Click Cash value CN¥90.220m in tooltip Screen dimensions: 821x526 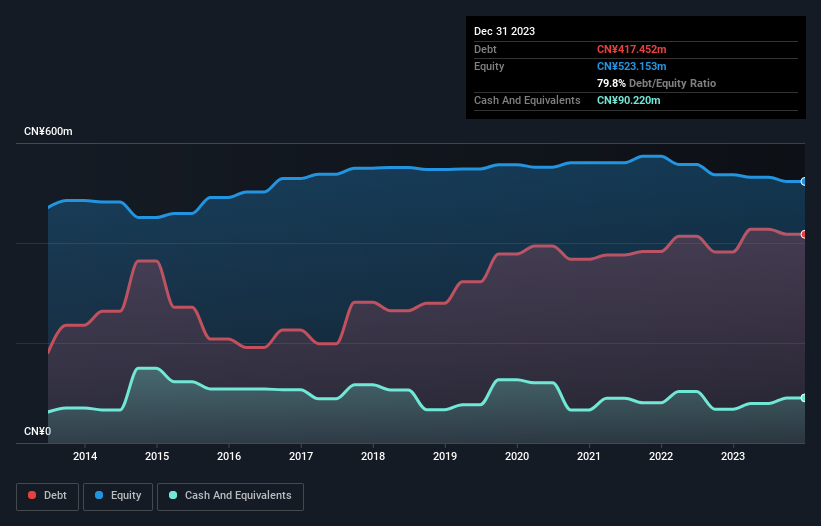click(x=628, y=100)
